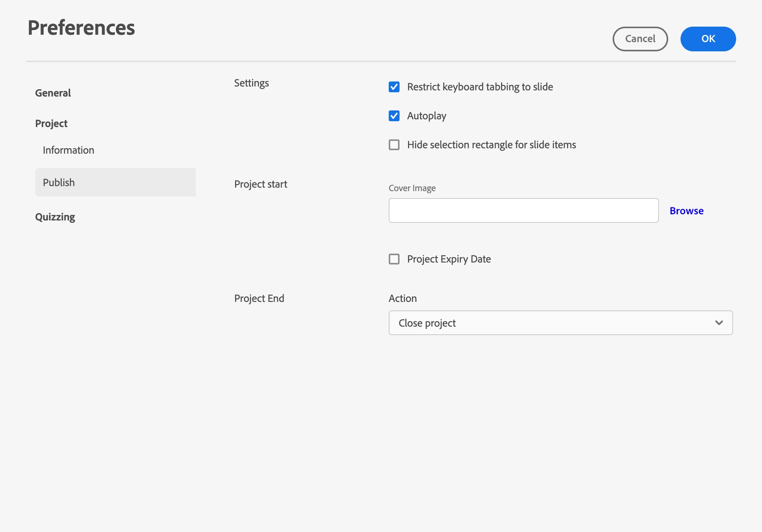Open the Information preferences page
The width and height of the screenshot is (762, 532).
[x=68, y=150]
